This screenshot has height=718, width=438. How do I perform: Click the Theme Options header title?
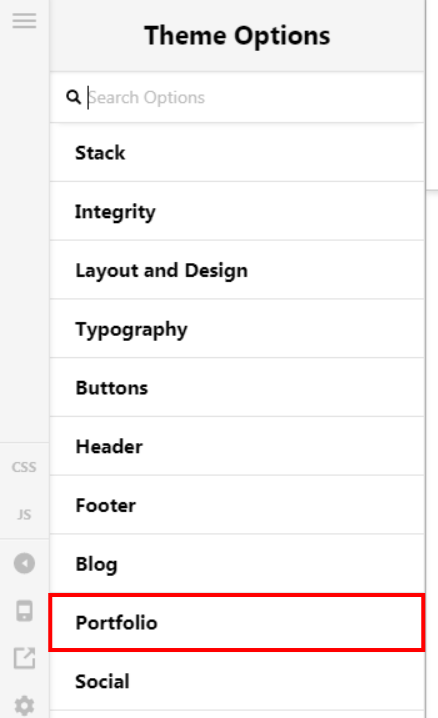tap(237, 36)
